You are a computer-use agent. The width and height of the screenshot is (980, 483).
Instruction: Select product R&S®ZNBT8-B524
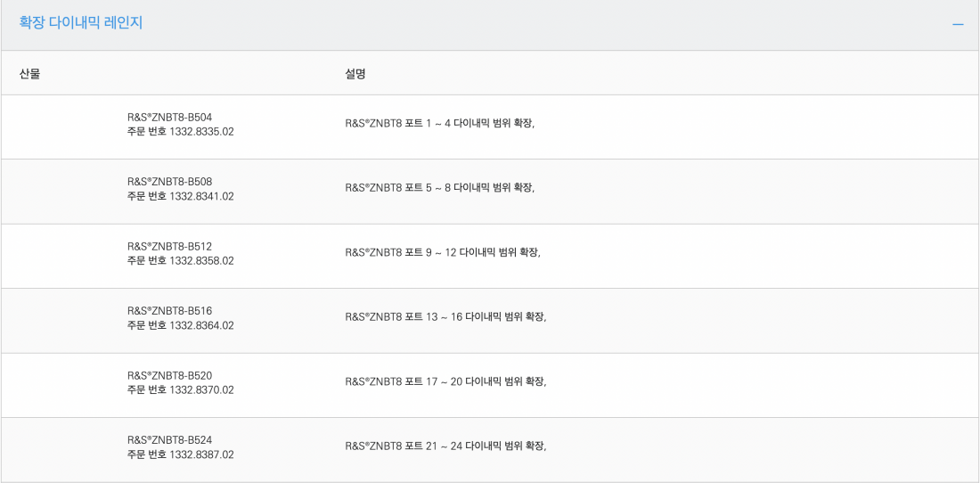pyautogui.click(x=170, y=440)
